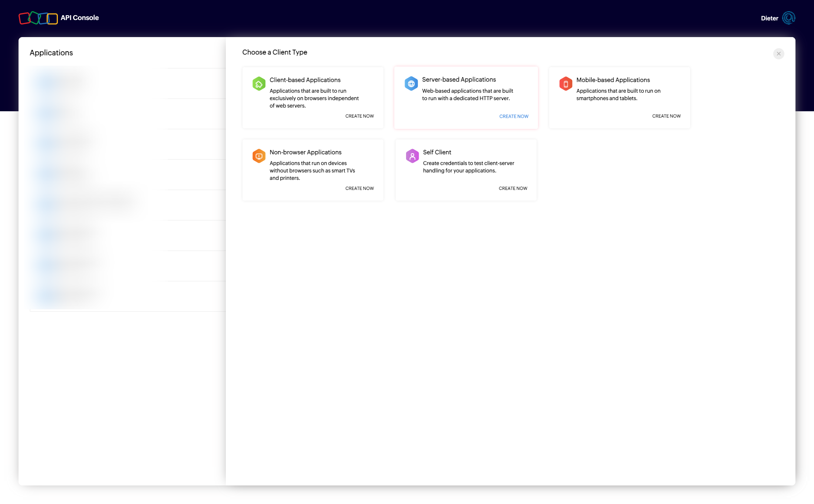Open the Dieter profile avatar icon

point(788,18)
